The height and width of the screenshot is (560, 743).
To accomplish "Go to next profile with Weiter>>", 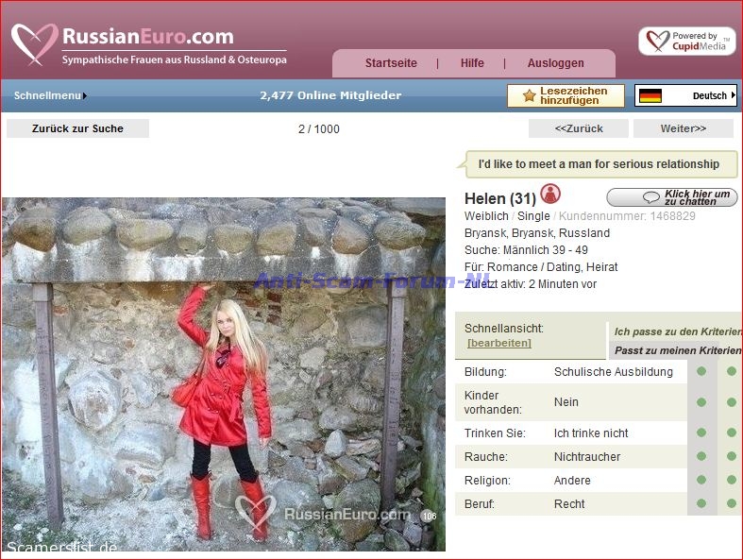I will (x=683, y=128).
